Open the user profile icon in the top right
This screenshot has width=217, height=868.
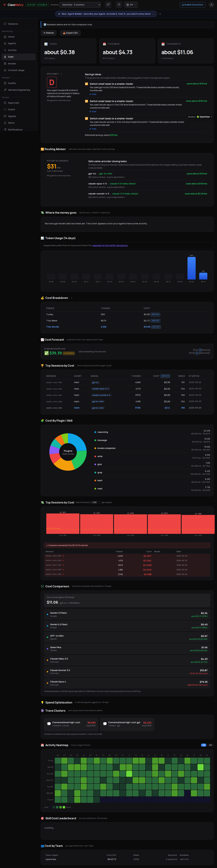coord(211,5)
